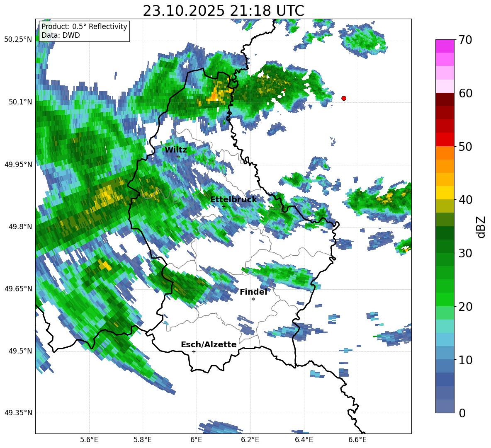Image resolution: width=491 pixels, height=448 pixels.
Task: Click the dark blue colorbar segment near 5
Action: [445, 379]
